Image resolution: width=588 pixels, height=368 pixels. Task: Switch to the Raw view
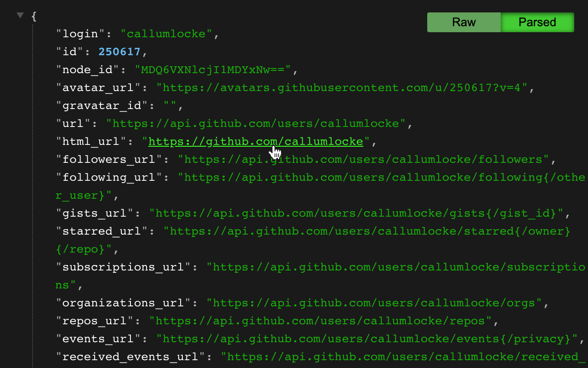[464, 22]
